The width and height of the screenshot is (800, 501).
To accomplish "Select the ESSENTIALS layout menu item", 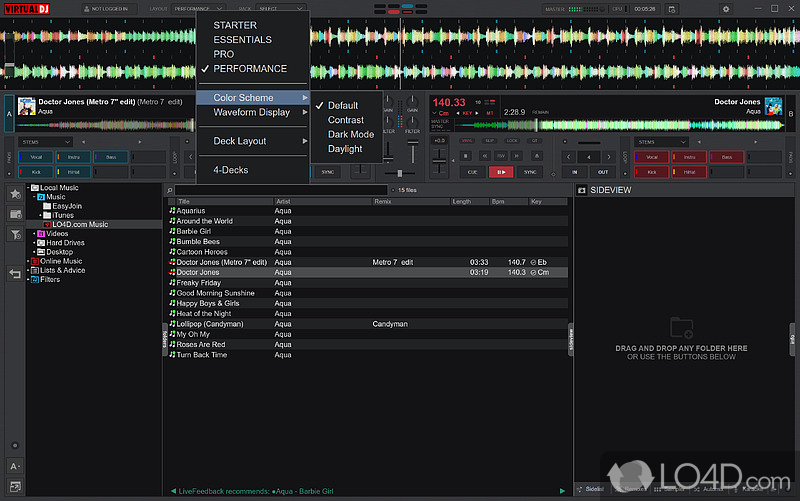I will 242,40.
